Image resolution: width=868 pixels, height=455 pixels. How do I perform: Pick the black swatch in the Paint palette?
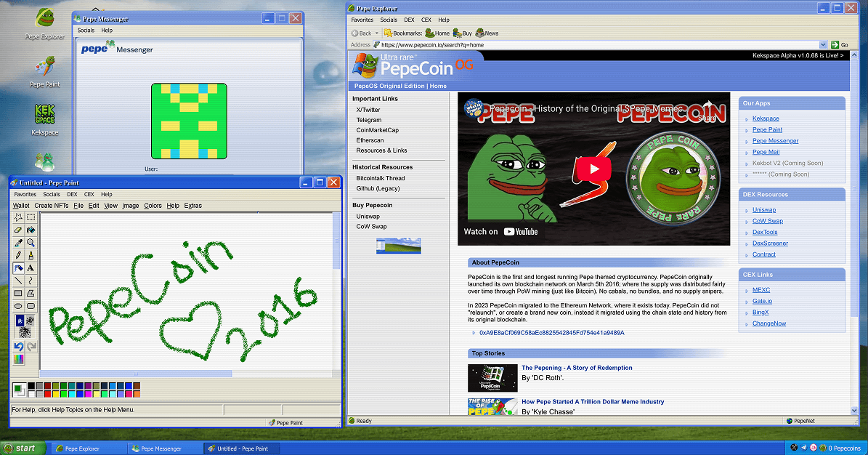click(x=31, y=386)
